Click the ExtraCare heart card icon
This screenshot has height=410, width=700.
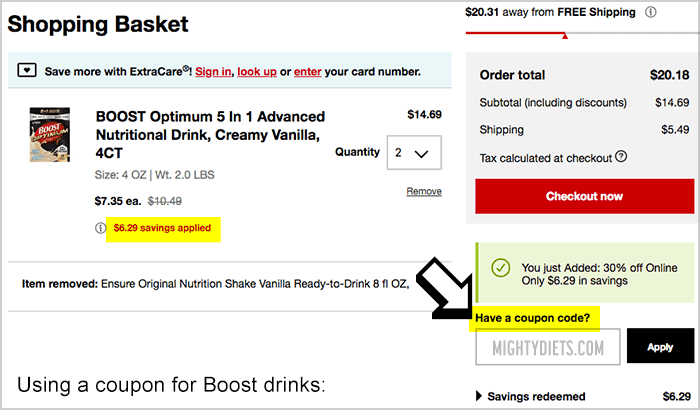tap(27, 70)
